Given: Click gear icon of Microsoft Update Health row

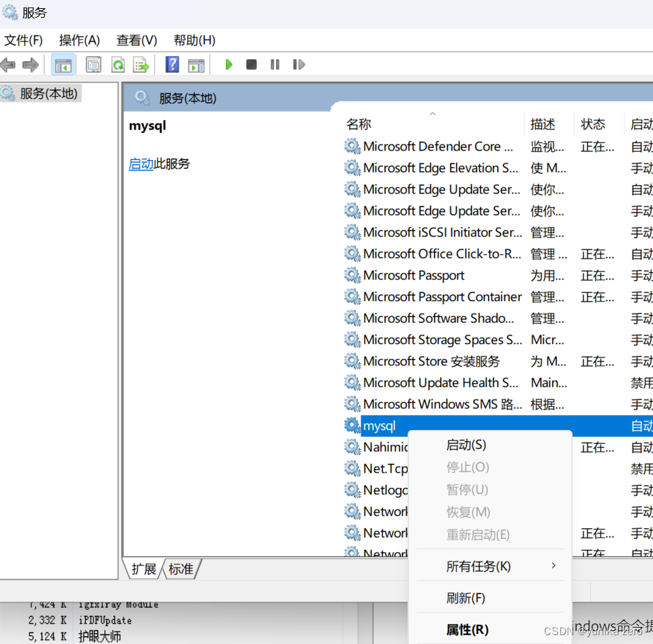Looking at the screenshot, I should pos(352,382).
